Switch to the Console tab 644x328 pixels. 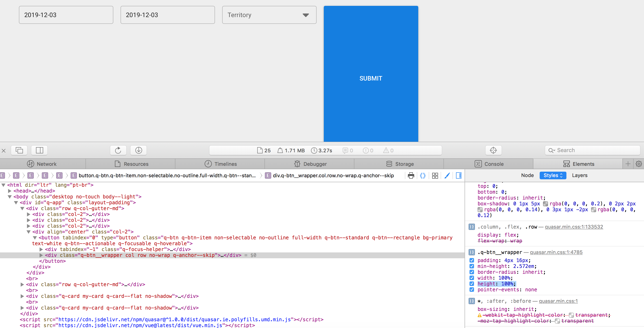(489, 164)
